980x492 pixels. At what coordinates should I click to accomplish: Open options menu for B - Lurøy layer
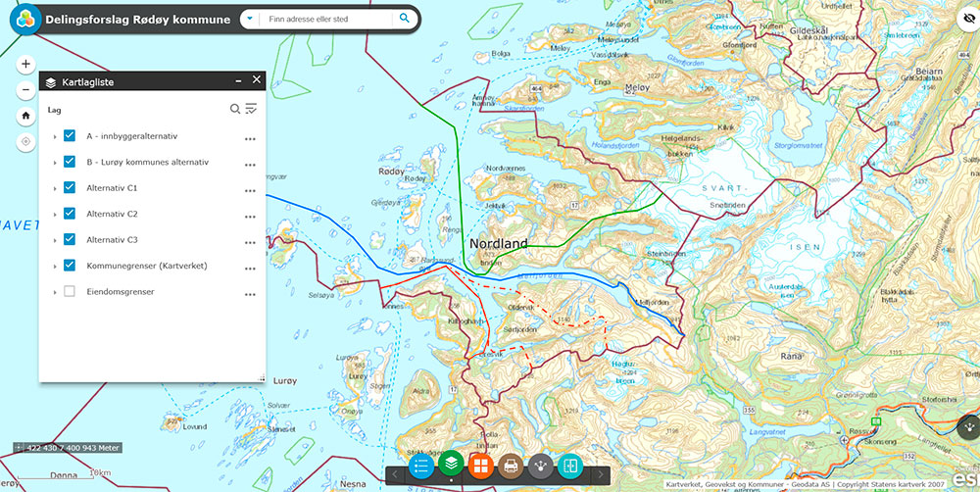pyautogui.click(x=250, y=164)
